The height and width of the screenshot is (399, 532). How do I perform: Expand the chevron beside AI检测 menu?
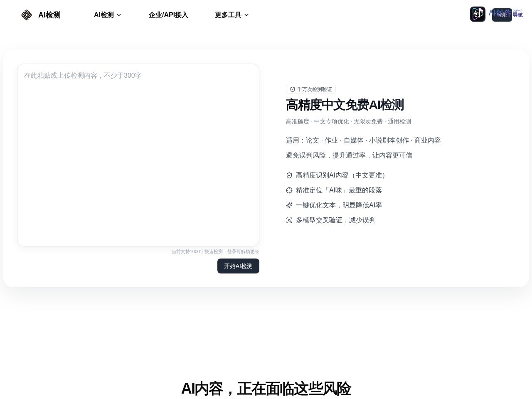(x=119, y=15)
